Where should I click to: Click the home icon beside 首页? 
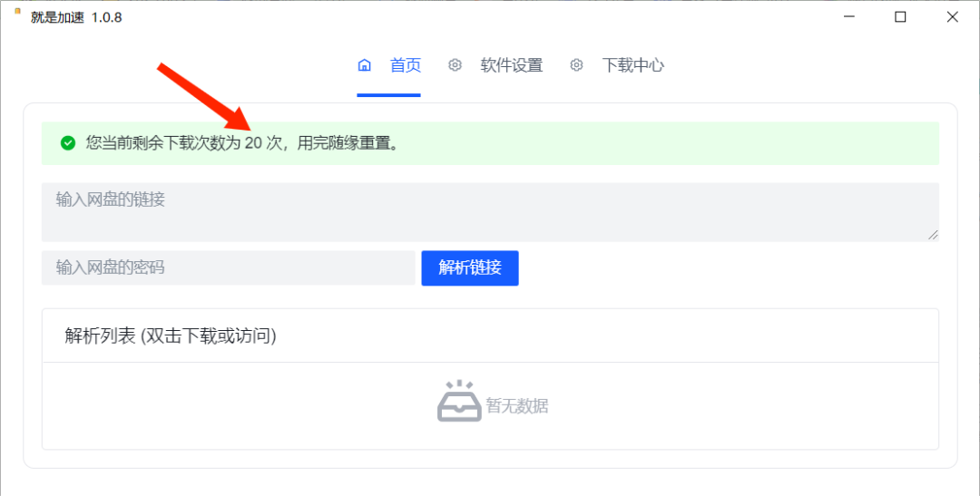tap(365, 65)
